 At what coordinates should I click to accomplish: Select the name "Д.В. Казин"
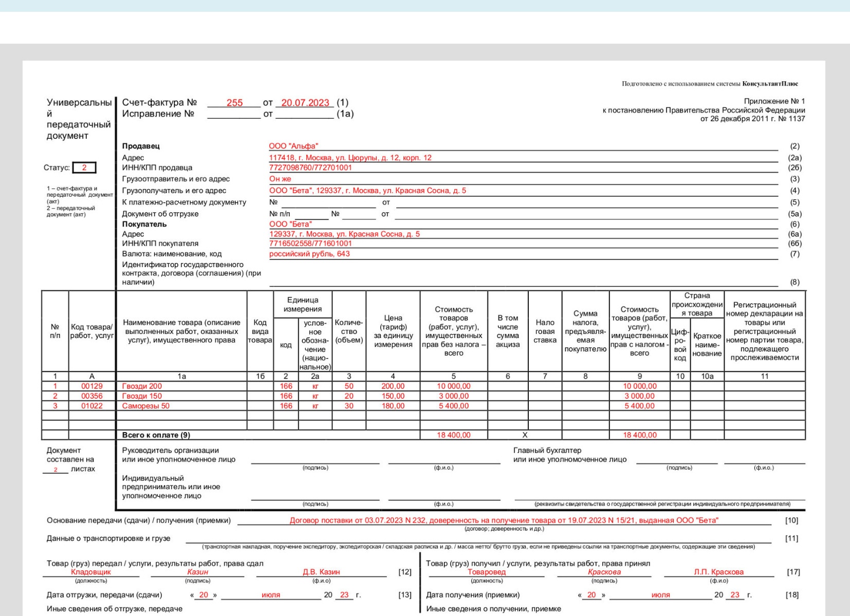coord(321,572)
